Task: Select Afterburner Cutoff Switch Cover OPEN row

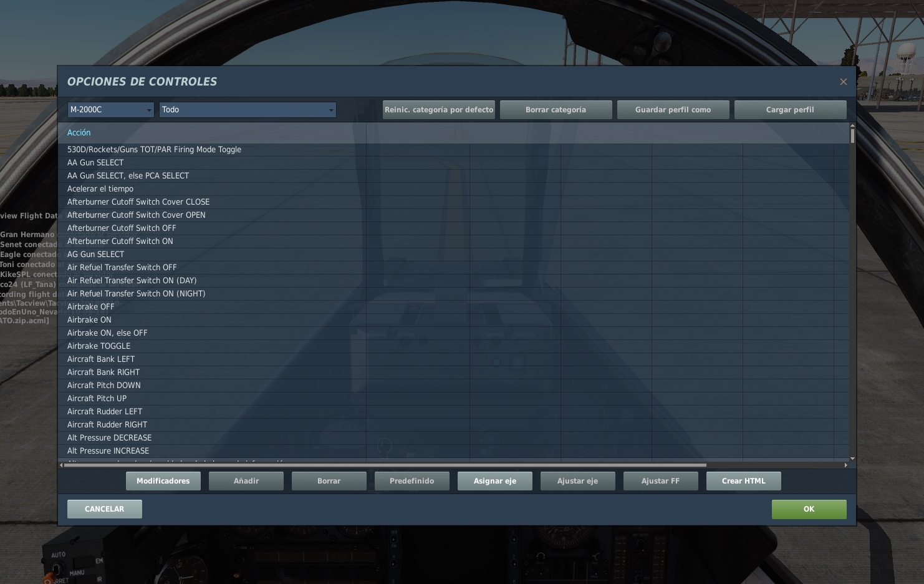Action: click(x=454, y=215)
